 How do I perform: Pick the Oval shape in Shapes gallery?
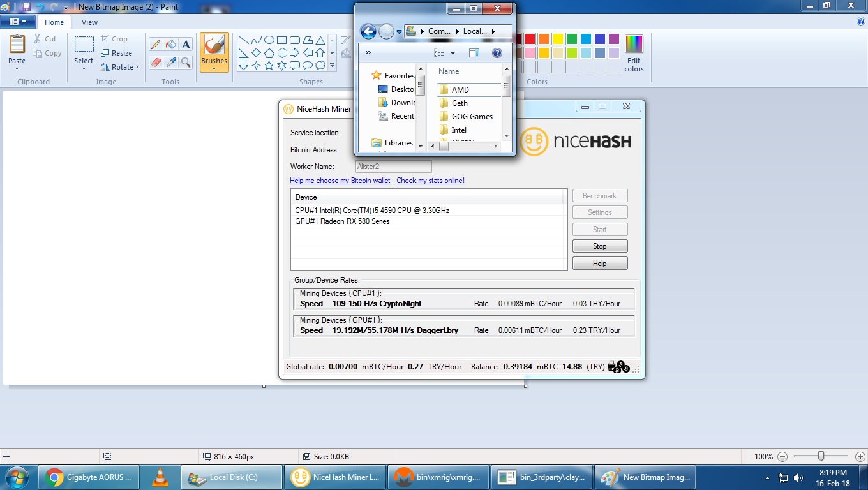[x=269, y=40]
